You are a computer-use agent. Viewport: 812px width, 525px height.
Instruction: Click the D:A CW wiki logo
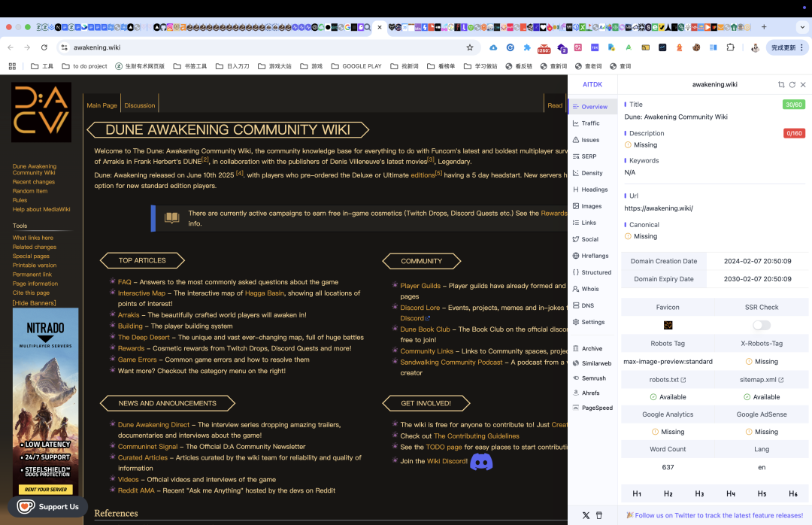tap(41, 112)
